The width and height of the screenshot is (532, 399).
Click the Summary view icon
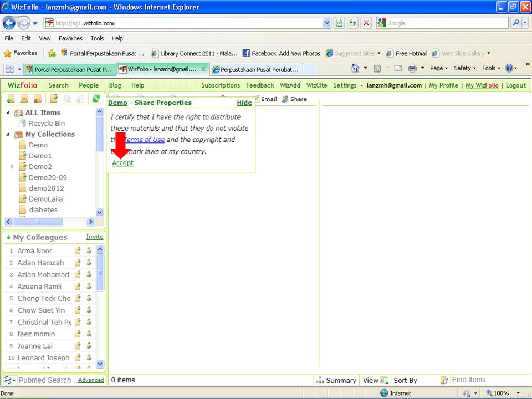[320, 380]
